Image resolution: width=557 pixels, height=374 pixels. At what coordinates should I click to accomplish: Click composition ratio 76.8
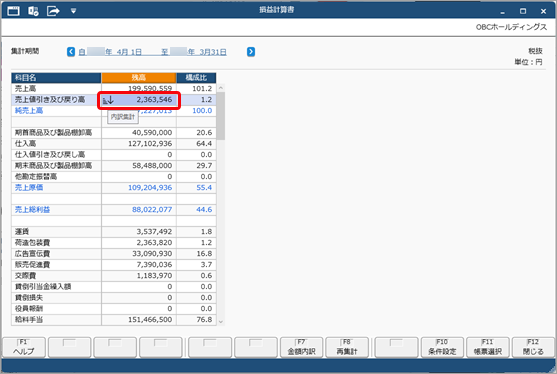tap(204, 320)
